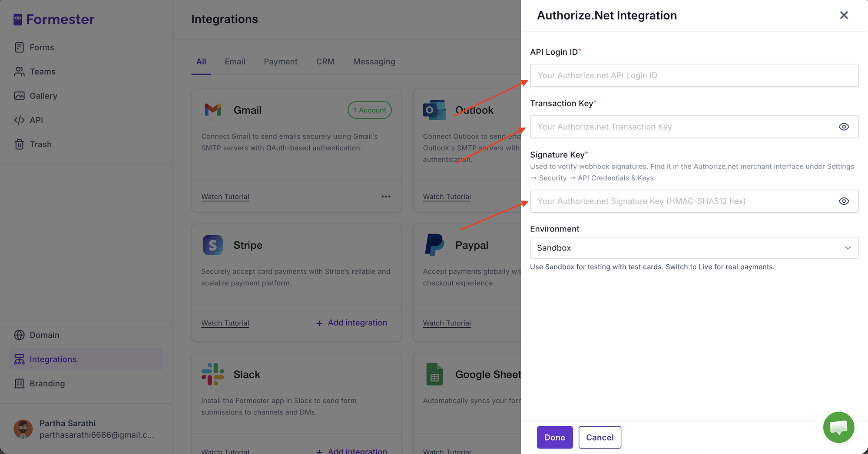Viewport: 868px width, 454px height.
Task: Focus the API Login ID field
Action: [x=694, y=76]
